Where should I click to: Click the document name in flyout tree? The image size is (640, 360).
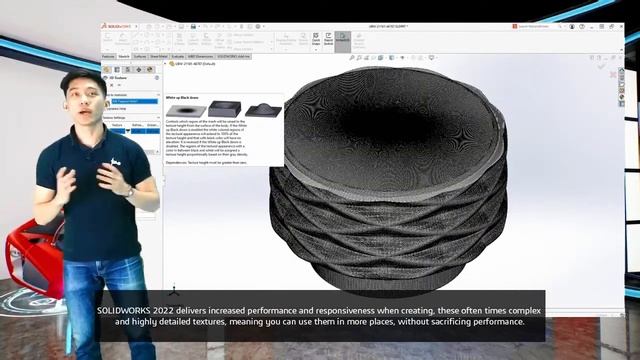(195, 64)
